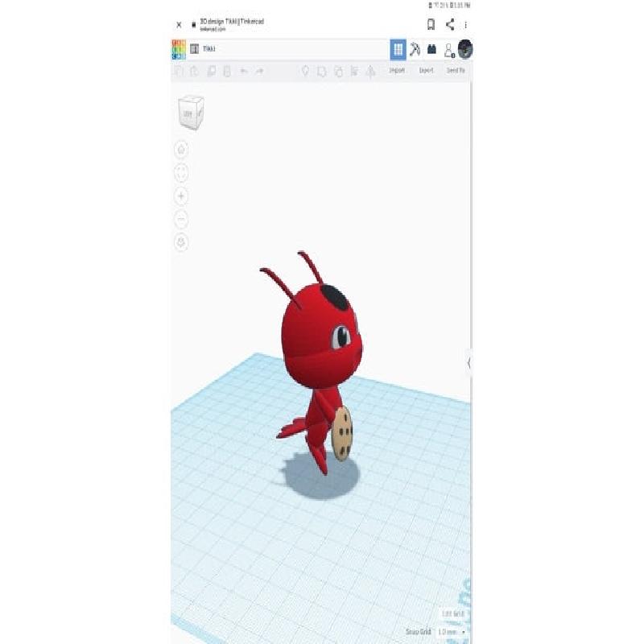Select the cookie held by Tikki

[x=341, y=433]
